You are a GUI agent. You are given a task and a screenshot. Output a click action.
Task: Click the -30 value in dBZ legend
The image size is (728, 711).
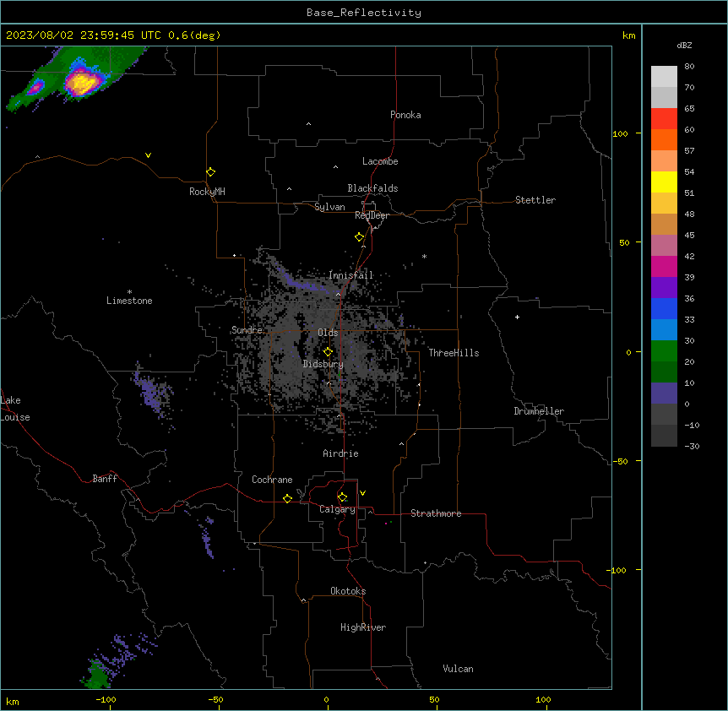[692, 446]
